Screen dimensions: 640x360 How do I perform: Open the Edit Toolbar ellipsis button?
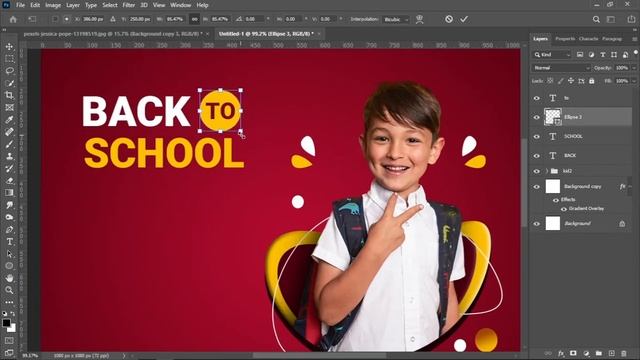(x=9, y=302)
